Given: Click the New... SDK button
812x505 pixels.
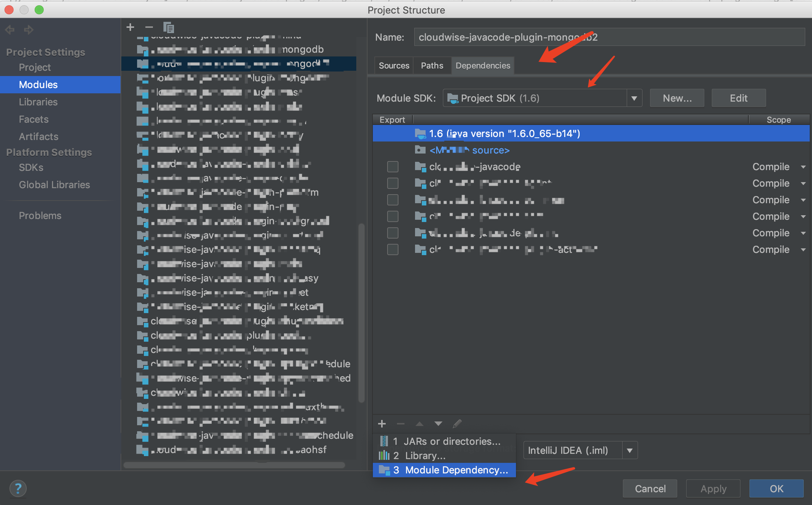Looking at the screenshot, I should click(677, 98).
